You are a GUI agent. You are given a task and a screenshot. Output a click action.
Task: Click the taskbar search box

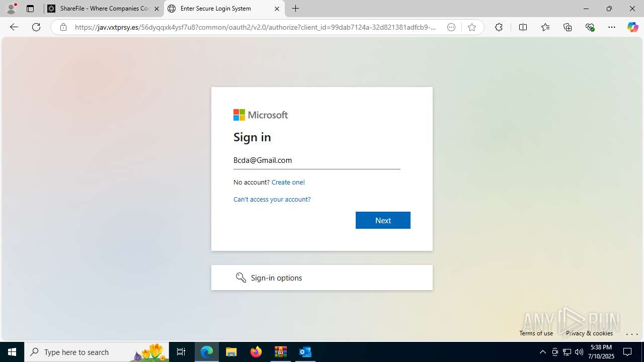pyautogui.click(x=97, y=352)
